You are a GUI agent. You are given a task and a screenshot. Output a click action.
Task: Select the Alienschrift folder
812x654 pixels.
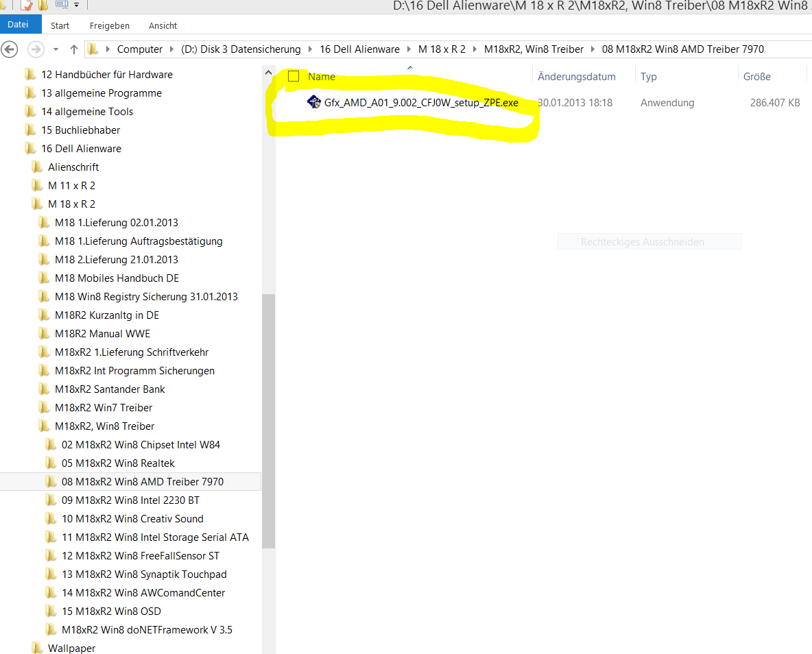tap(73, 167)
